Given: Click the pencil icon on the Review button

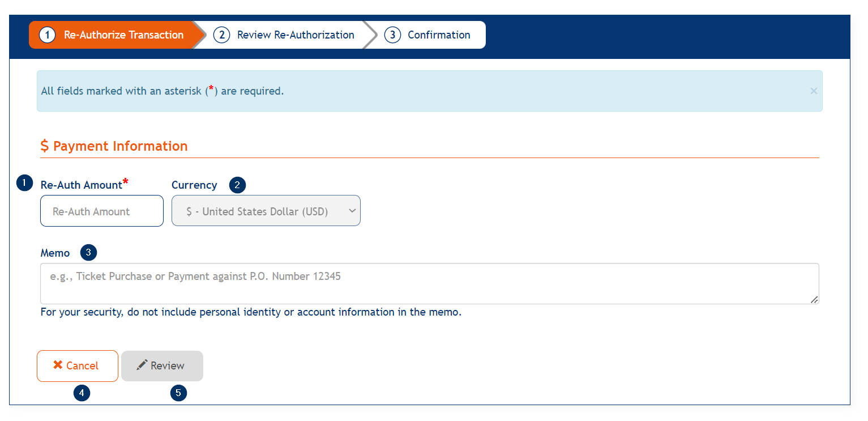Looking at the screenshot, I should click(142, 365).
